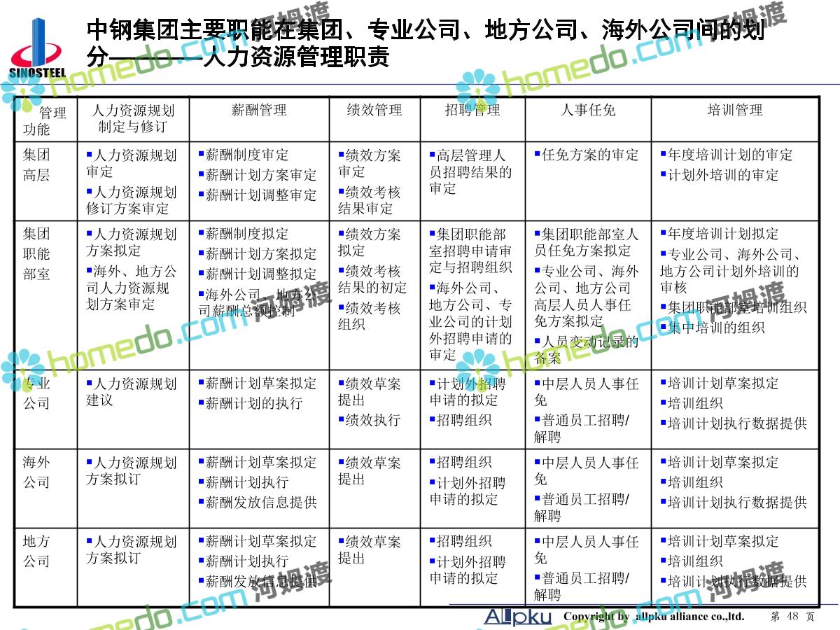Click the bullet "年度培训计划拟定"
The width and height of the screenshot is (840, 630).
pos(720,234)
